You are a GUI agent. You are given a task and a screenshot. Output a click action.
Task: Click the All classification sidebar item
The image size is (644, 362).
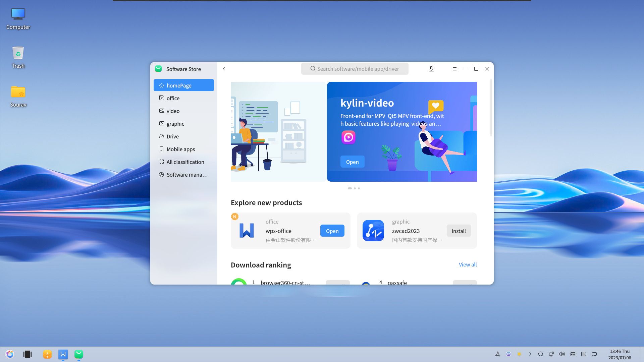tap(185, 162)
